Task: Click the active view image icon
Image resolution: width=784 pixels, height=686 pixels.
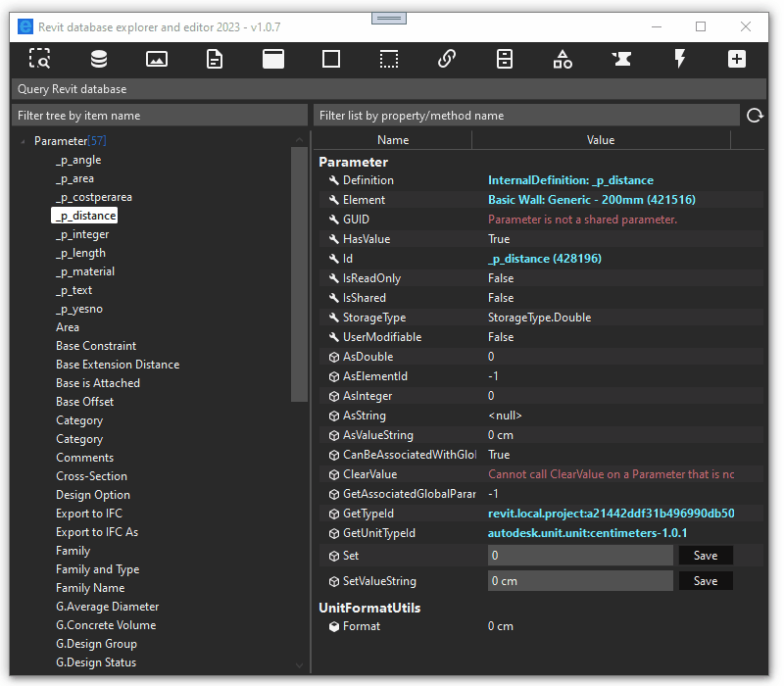Action: (157, 59)
